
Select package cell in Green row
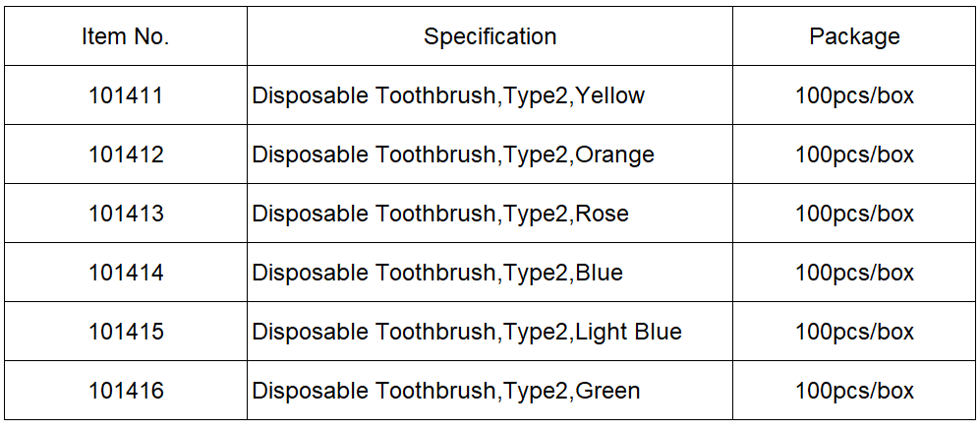[x=854, y=391]
